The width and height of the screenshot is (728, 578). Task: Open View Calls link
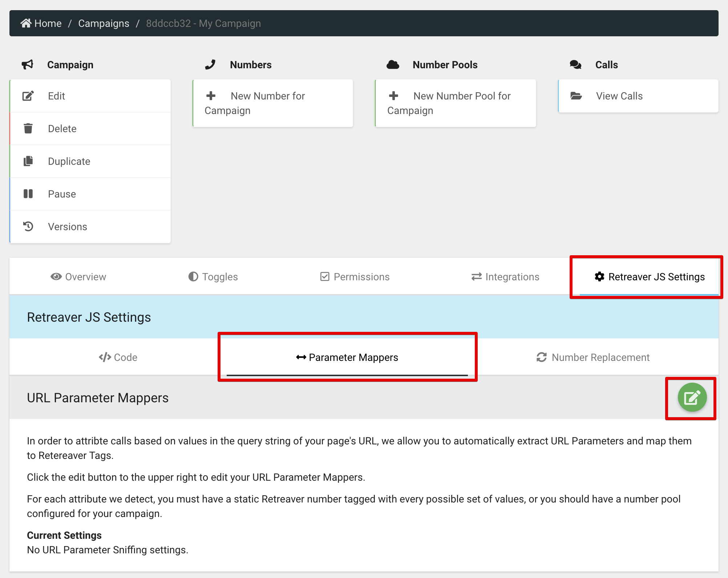(619, 96)
